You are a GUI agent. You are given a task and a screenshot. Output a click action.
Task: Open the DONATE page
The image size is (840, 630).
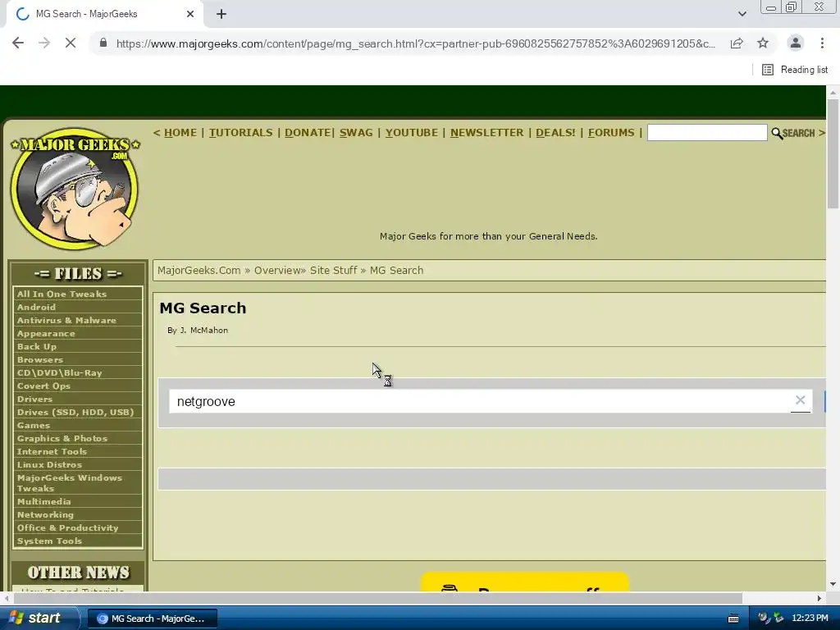(308, 133)
